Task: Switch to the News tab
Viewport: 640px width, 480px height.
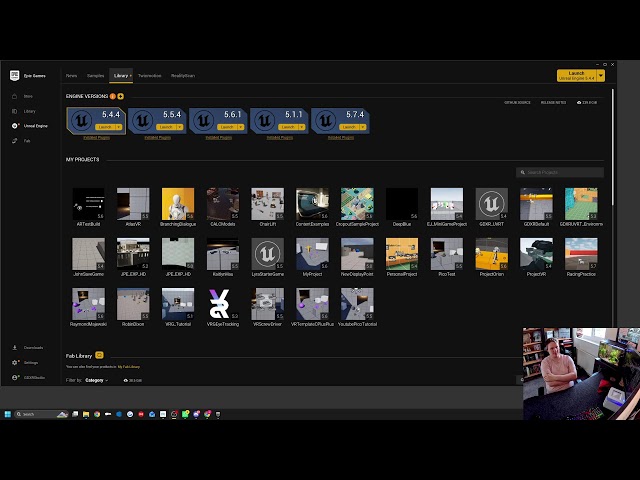Action: point(71,76)
